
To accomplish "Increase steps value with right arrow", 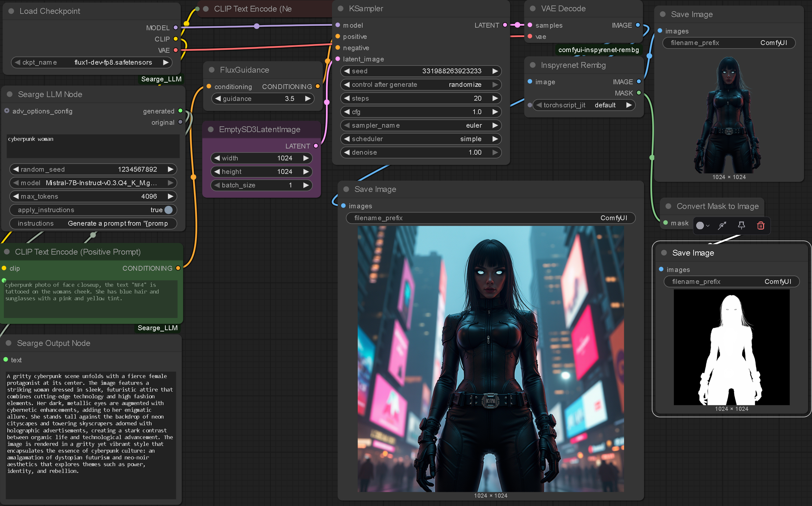I will pos(495,98).
